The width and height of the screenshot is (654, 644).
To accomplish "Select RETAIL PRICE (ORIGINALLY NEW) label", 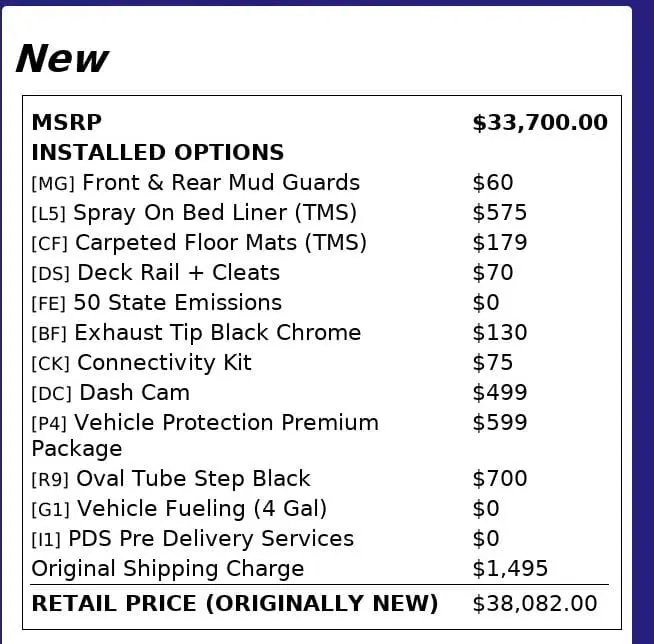I will click(235, 604).
